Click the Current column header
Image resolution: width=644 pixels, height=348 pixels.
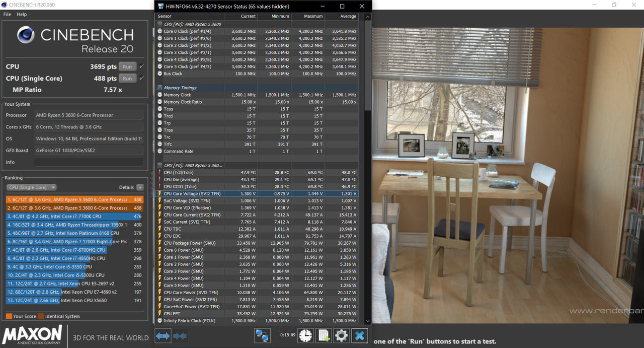pyautogui.click(x=248, y=16)
